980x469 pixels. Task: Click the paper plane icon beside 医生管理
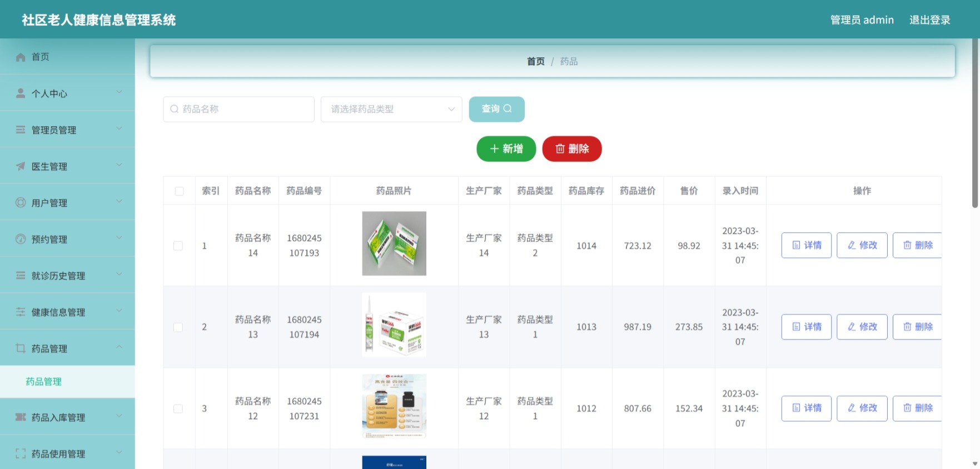click(x=21, y=166)
